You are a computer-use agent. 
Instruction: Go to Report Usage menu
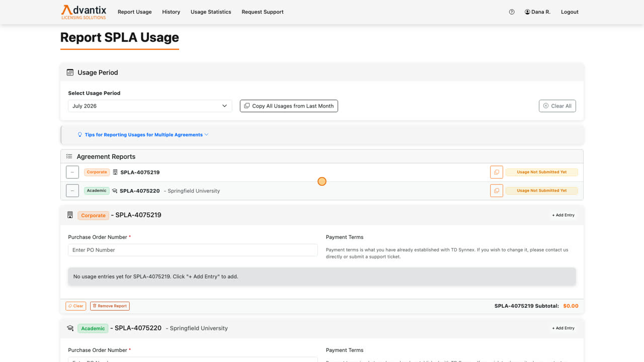[134, 12]
